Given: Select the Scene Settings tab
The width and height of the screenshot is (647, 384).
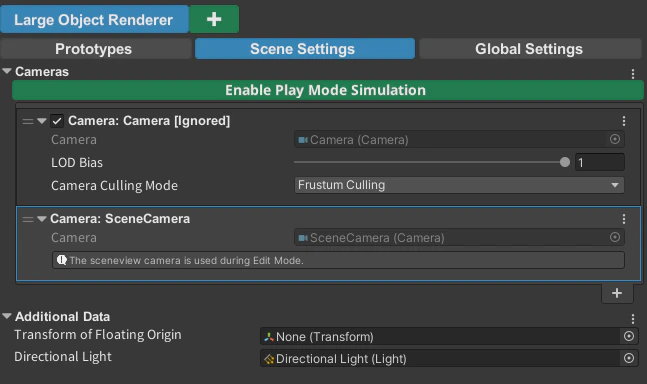Looking at the screenshot, I should [x=305, y=49].
